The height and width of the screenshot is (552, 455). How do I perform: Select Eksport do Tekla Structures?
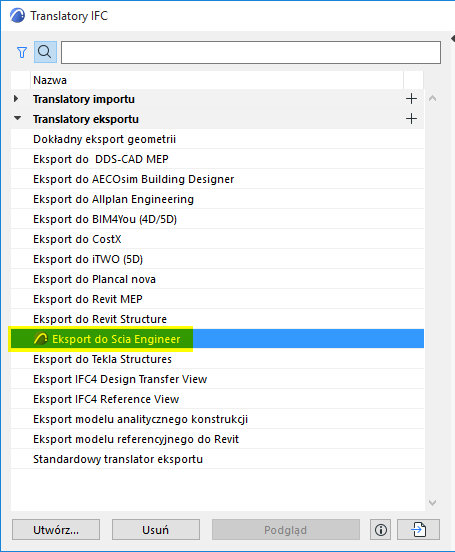pos(217,359)
